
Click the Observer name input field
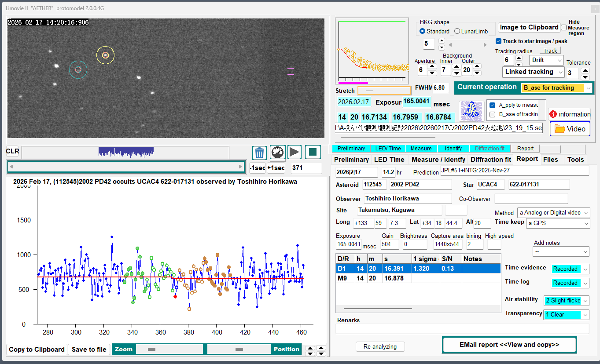[408, 199]
